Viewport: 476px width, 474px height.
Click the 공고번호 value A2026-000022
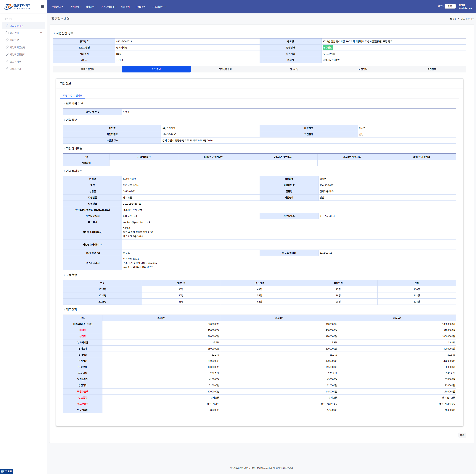[x=124, y=41]
